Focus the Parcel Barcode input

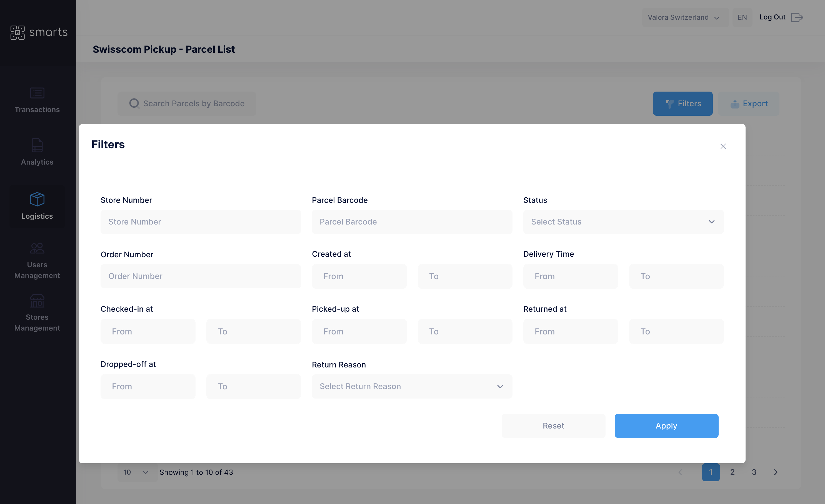click(412, 222)
